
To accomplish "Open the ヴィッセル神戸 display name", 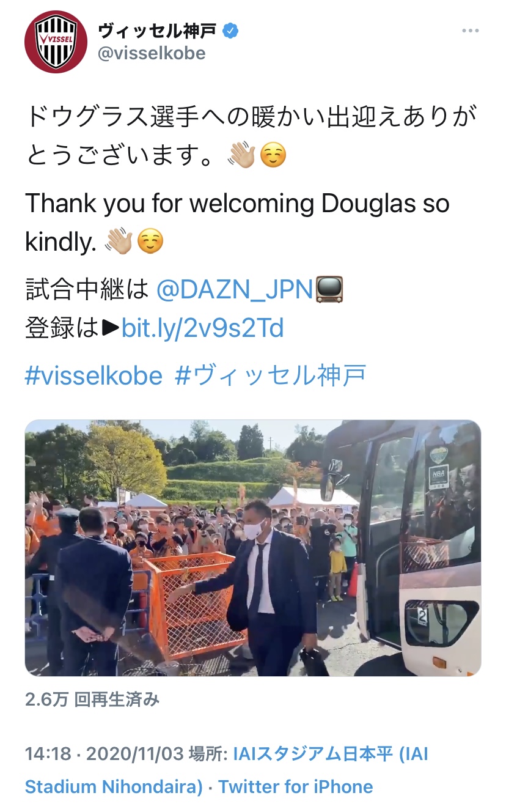I will coord(157,31).
